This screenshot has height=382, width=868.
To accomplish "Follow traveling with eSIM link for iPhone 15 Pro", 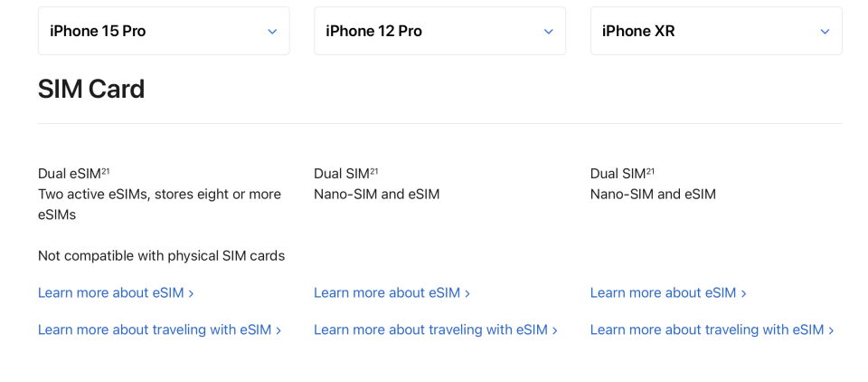I will (159, 329).
